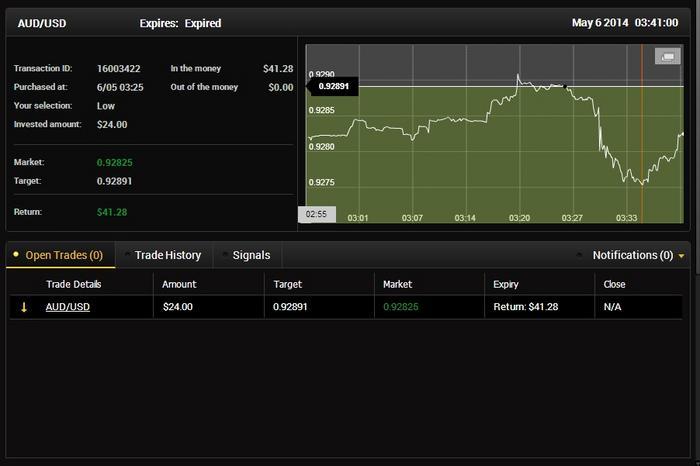
Task: Select the Transaction ID value 16003422
Action: pos(118,69)
